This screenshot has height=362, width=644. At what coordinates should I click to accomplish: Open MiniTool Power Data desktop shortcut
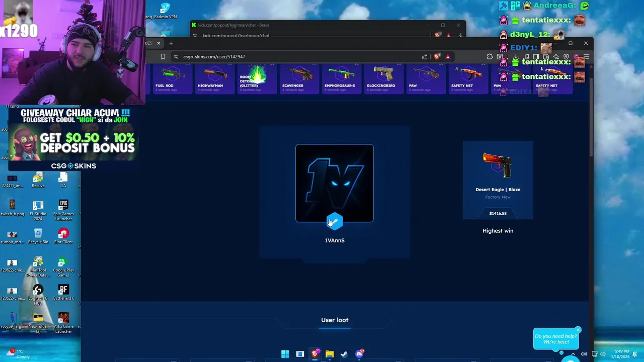point(38,267)
